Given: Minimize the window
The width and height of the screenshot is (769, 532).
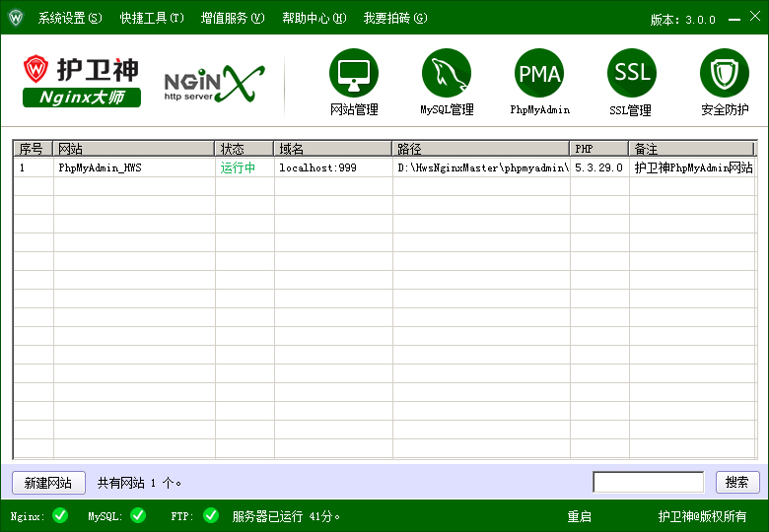Looking at the screenshot, I should (x=734, y=19).
